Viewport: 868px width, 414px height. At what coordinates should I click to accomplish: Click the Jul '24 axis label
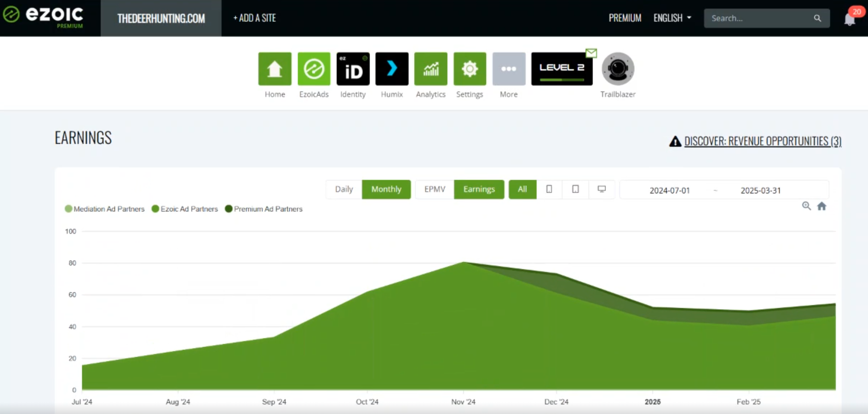pos(82,402)
